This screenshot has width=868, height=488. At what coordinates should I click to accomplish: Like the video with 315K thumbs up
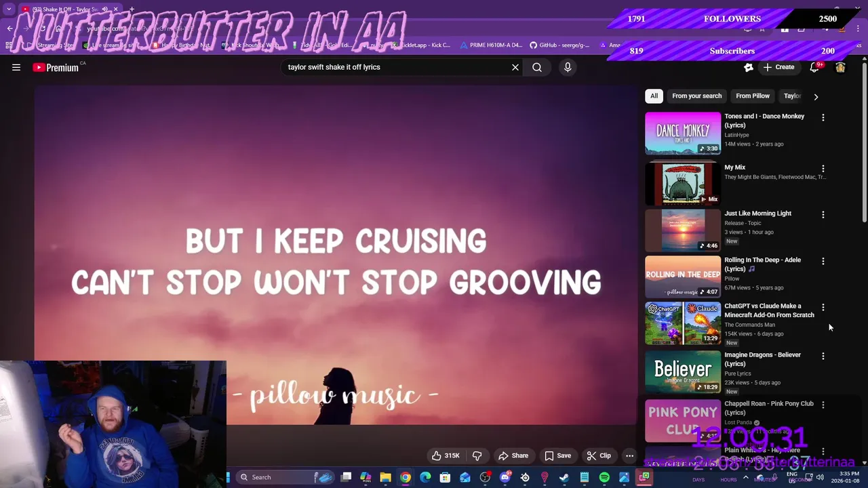click(x=446, y=455)
